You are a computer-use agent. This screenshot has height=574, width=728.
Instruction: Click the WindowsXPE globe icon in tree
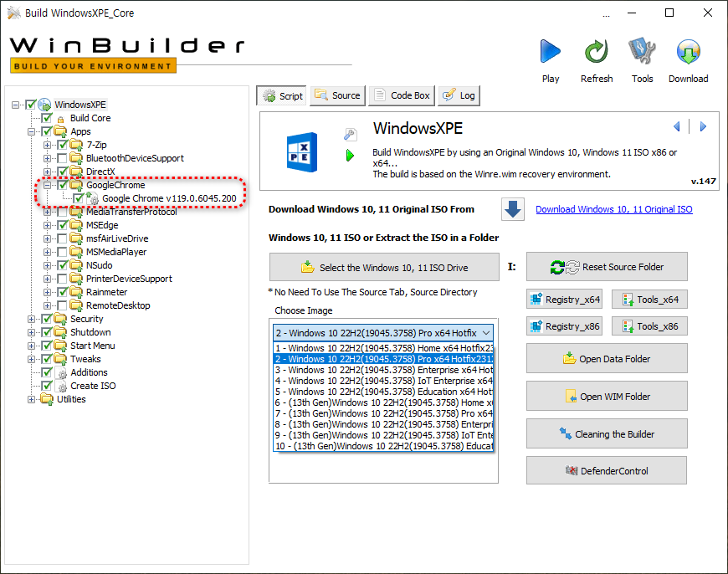[x=44, y=105]
